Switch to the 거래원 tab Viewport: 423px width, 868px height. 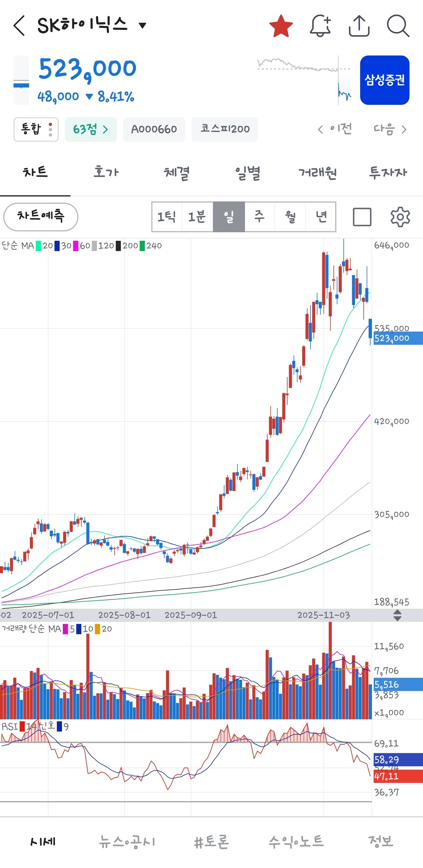[x=318, y=173]
